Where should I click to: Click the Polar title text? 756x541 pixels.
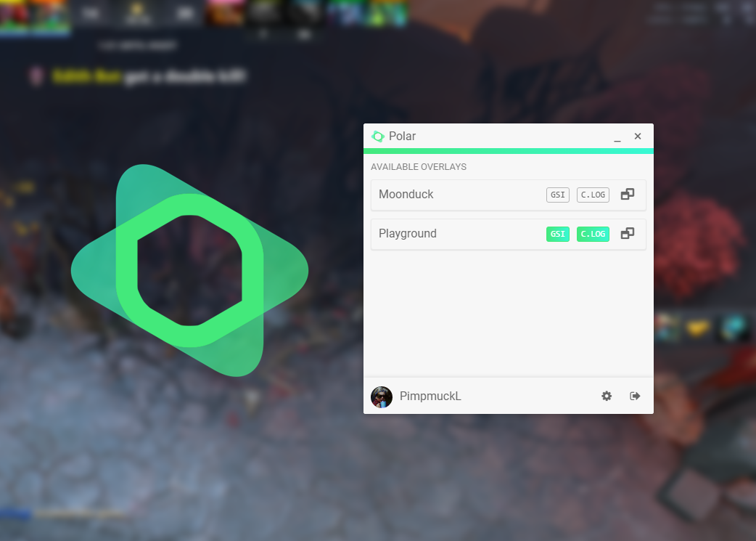(x=402, y=136)
